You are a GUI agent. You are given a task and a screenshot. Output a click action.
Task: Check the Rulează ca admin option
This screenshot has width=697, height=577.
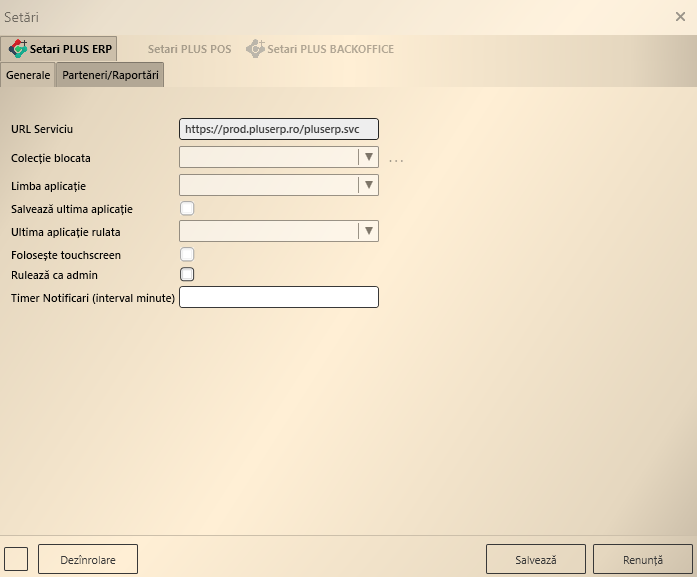pos(187,274)
